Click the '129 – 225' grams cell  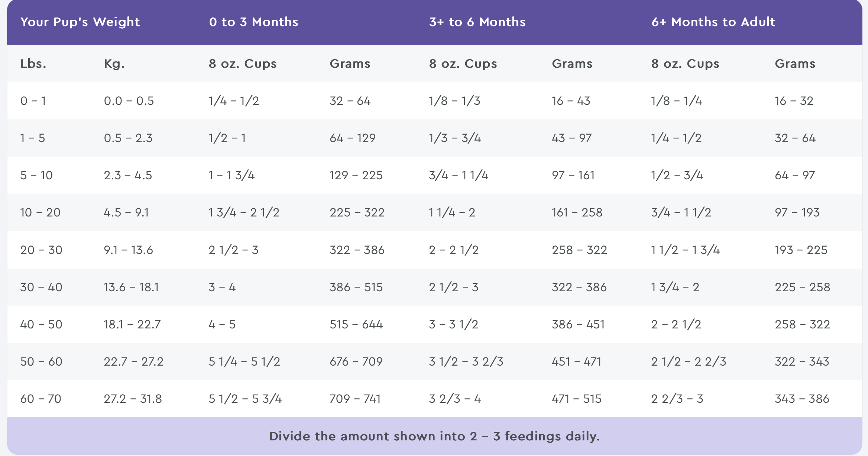click(356, 175)
